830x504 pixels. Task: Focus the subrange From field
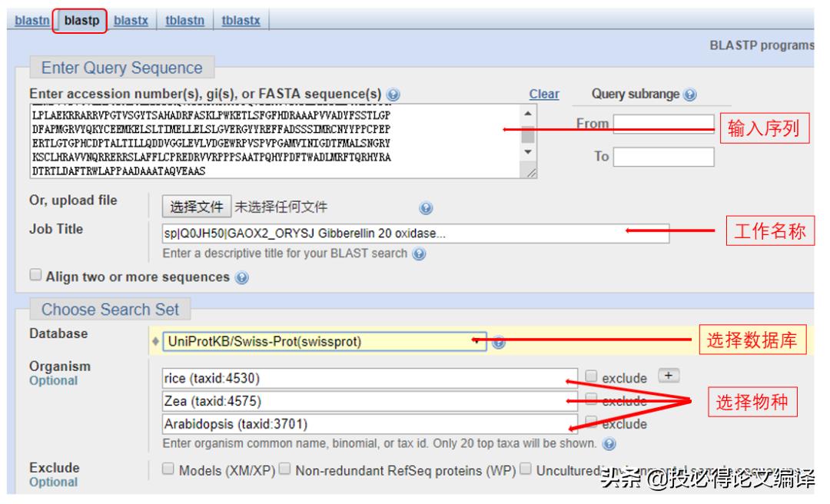663,124
